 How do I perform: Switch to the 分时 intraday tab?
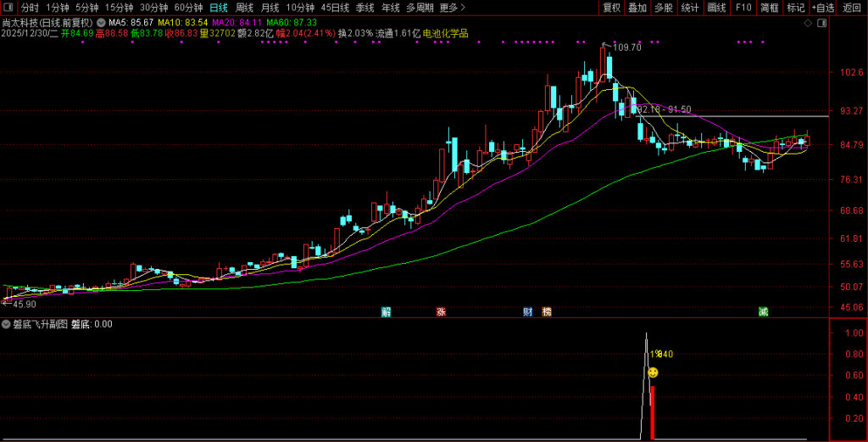(x=30, y=8)
